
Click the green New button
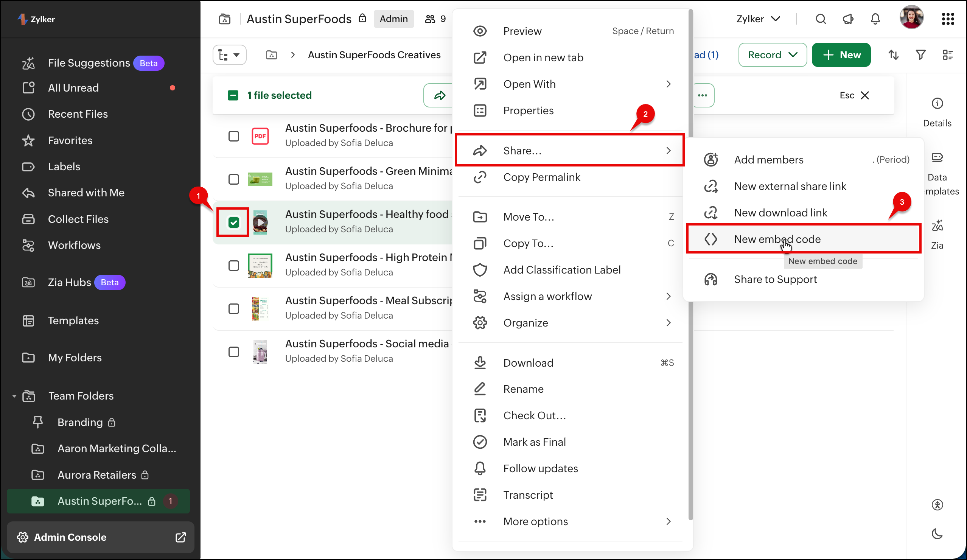click(841, 55)
